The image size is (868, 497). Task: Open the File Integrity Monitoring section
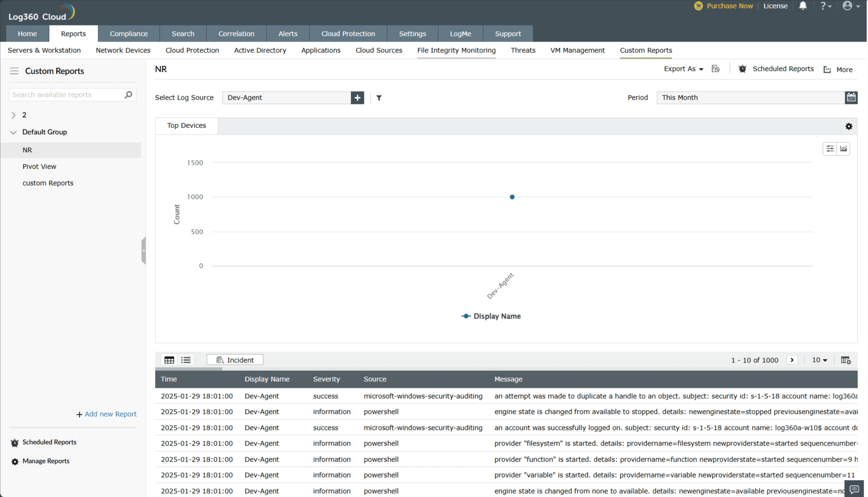[x=456, y=51]
